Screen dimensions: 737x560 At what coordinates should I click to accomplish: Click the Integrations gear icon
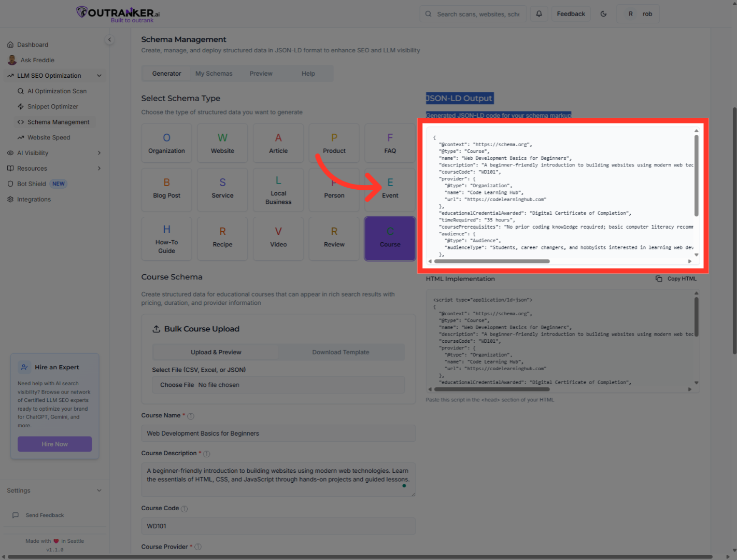click(x=10, y=200)
